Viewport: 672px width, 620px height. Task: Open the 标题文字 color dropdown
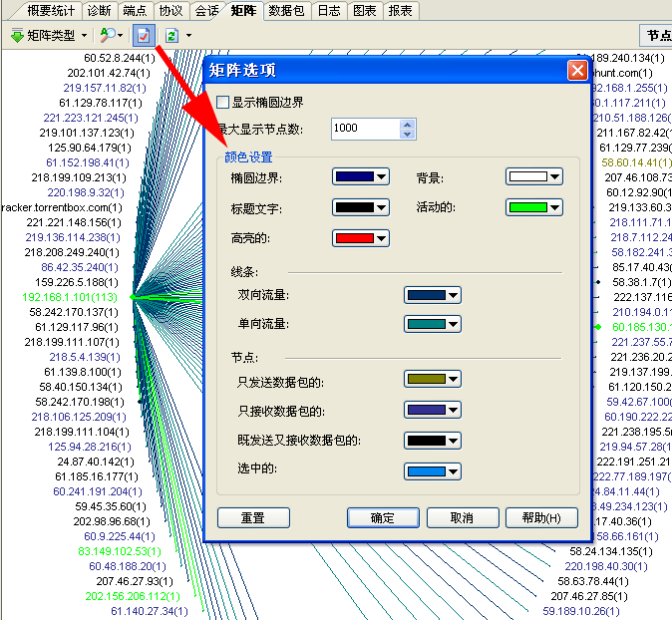click(x=361, y=207)
